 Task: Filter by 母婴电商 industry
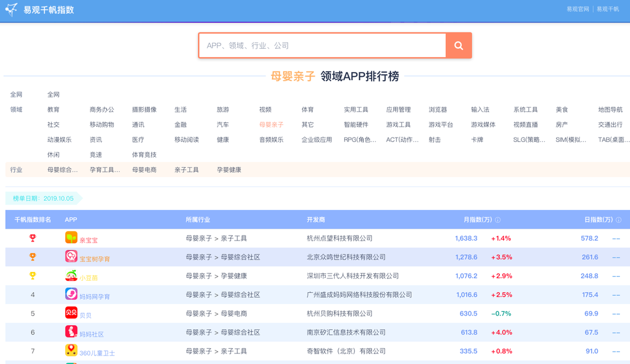(x=144, y=170)
